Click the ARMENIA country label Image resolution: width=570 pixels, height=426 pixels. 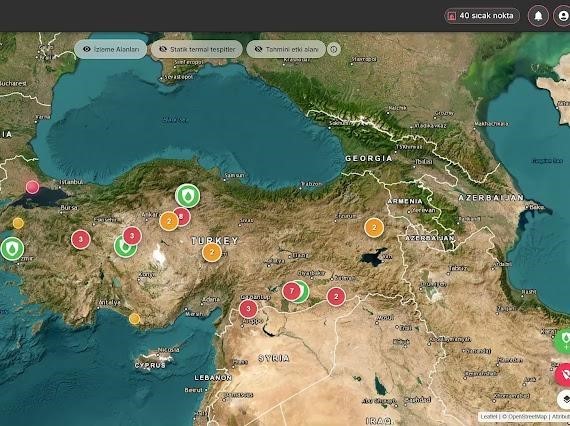pos(405,201)
